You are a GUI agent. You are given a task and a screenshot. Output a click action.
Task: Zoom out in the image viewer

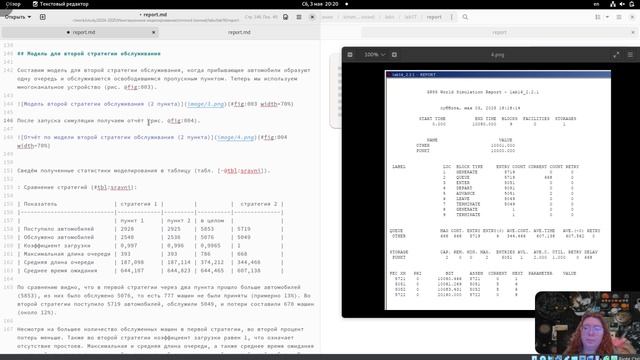click(350, 55)
